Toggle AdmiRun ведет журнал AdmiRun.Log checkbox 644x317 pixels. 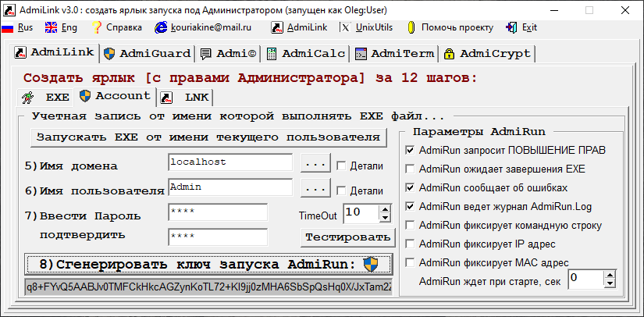coord(410,207)
